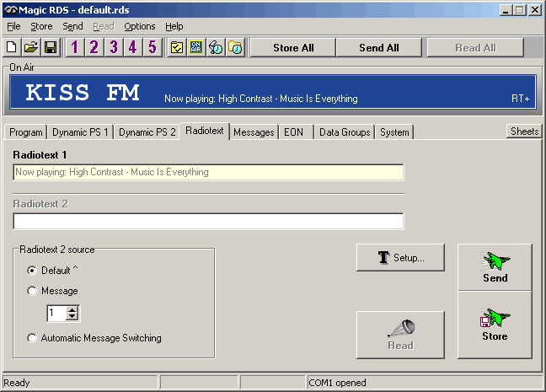The image size is (546, 392).
Task: Click the Radiotext 2 text field
Action: 208,221
